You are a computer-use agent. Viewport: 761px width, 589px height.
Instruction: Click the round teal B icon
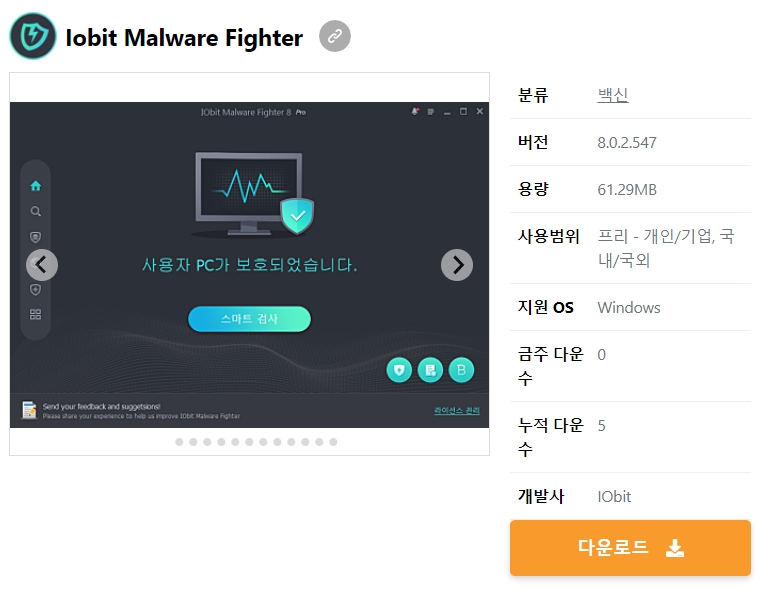(x=461, y=370)
